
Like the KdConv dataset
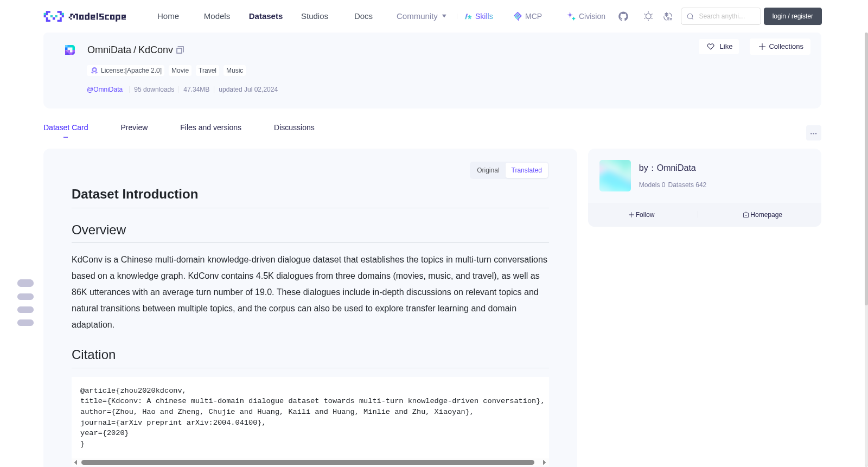[x=719, y=47]
